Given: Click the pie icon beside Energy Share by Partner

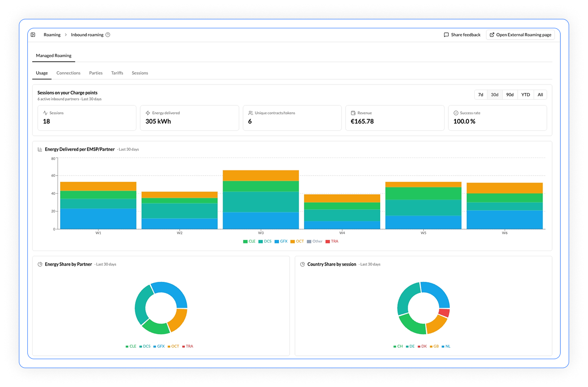Looking at the screenshot, I should (x=40, y=264).
